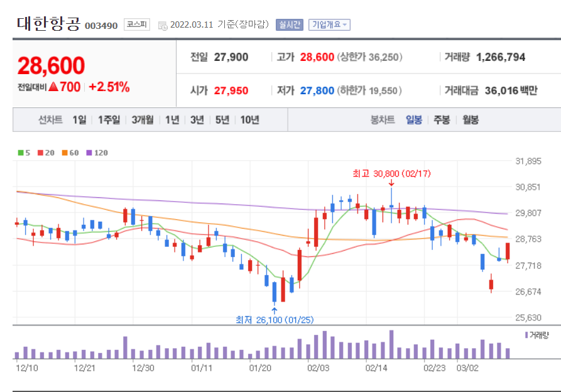
Task: Click the 거래량 1,266,794 value
Action: (x=501, y=57)
